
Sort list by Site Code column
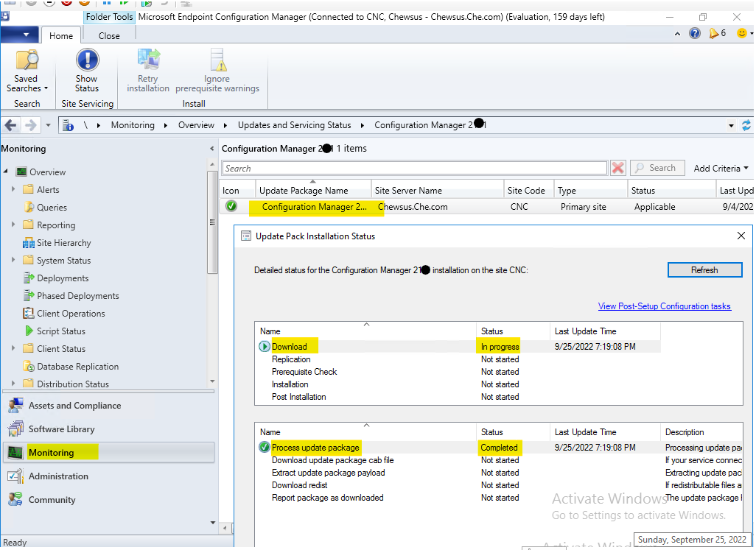pyautogui.click(x=528, y=190)
